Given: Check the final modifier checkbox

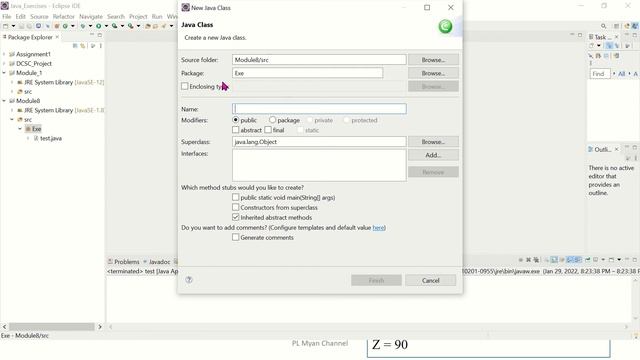Looking at the screenshot, I should click(268, 130).
